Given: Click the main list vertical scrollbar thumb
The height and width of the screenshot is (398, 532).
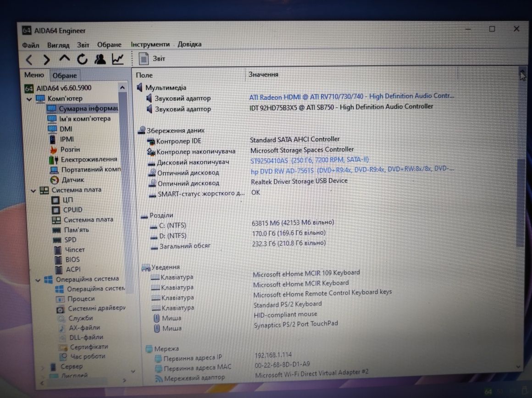Looking at the screenshot, I should (x=520, y=202).
